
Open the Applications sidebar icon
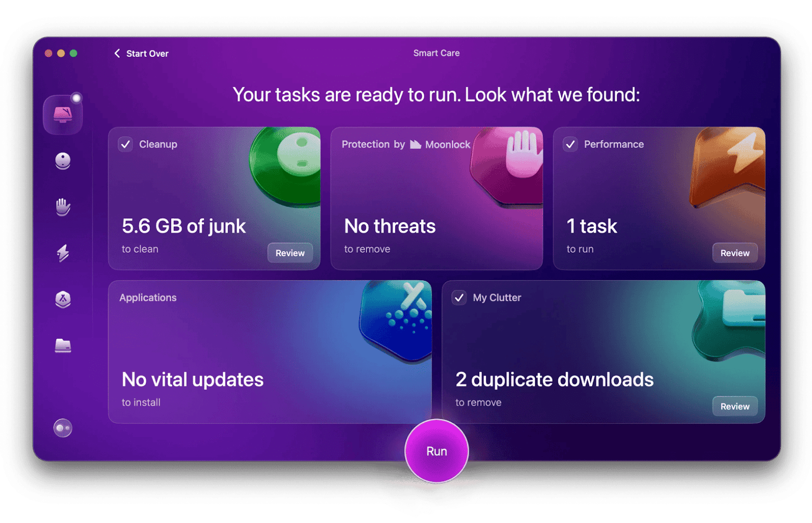63,300
